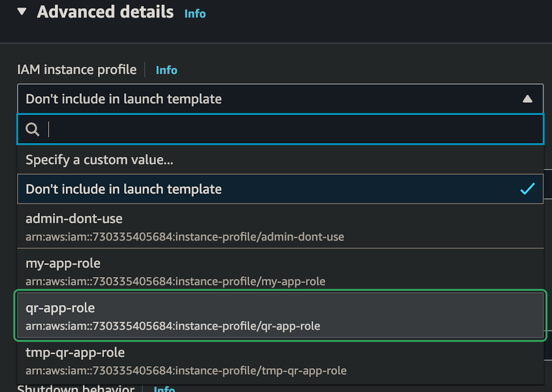Screen dimensions: 552x392
Task: Open Info link beside Advanced details
Action: [195, 14]
